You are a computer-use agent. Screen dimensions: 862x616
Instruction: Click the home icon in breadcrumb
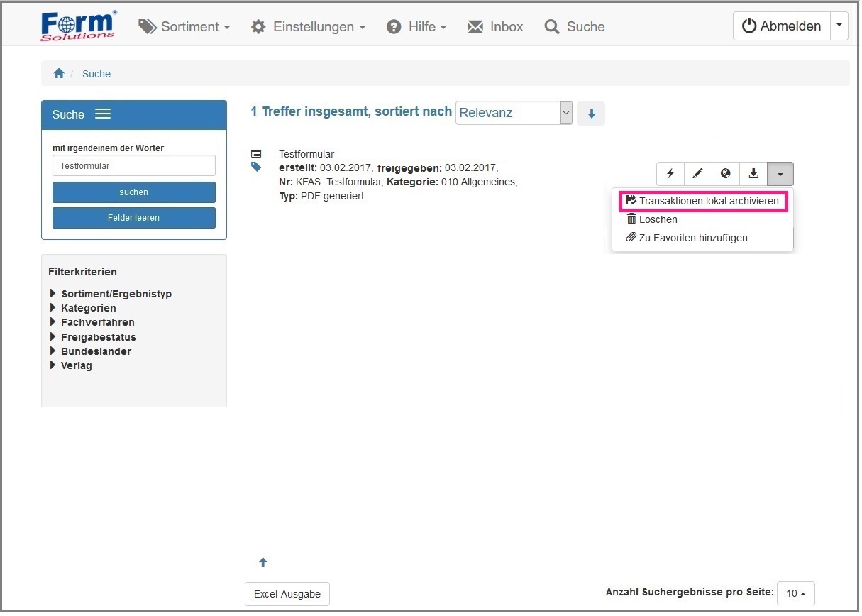click(59, 74)
